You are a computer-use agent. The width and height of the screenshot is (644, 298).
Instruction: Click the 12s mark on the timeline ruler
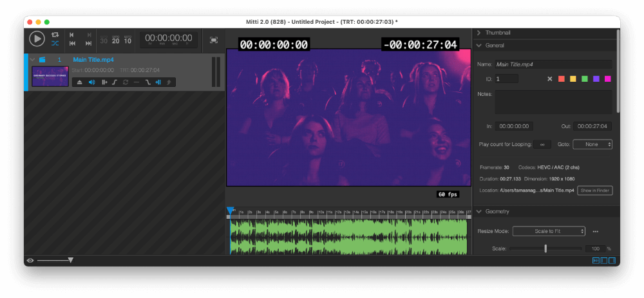pos(338,212)
